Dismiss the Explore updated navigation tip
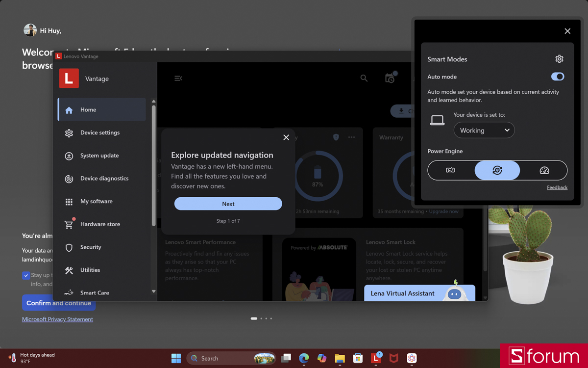 tap(286, 137)
